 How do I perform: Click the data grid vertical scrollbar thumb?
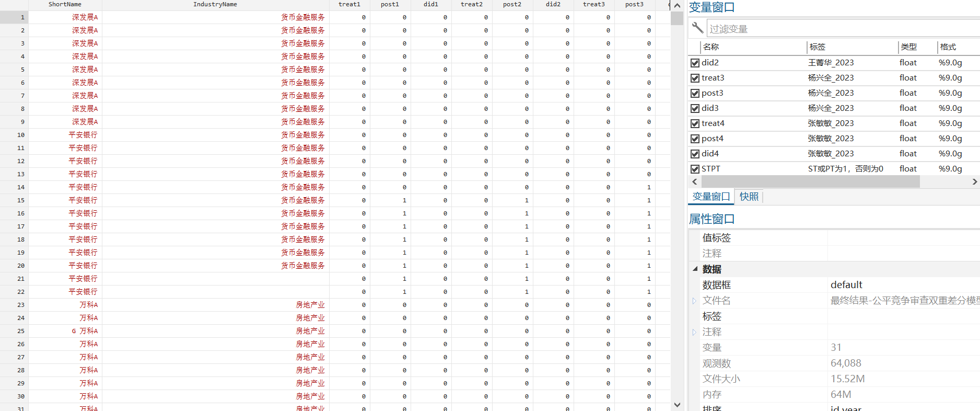point(677,18)
